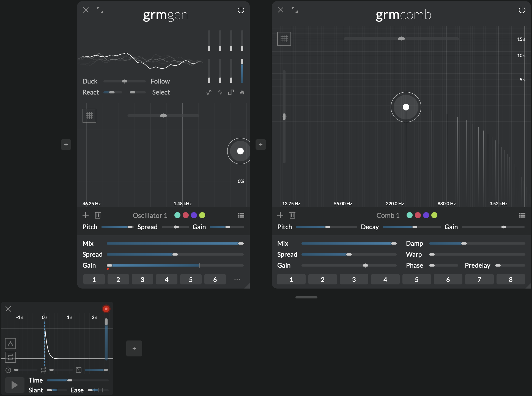Image resolution: width=532 pixels, height=396 pixels.
Task: Click the loop icon in the envelope panel
Action: click(10, 357)
